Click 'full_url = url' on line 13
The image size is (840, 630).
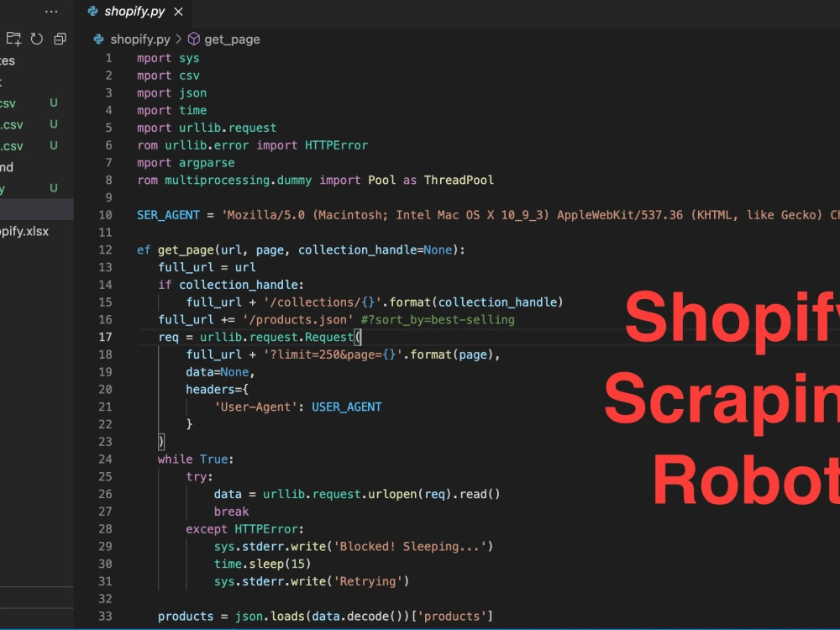[207, 267]
